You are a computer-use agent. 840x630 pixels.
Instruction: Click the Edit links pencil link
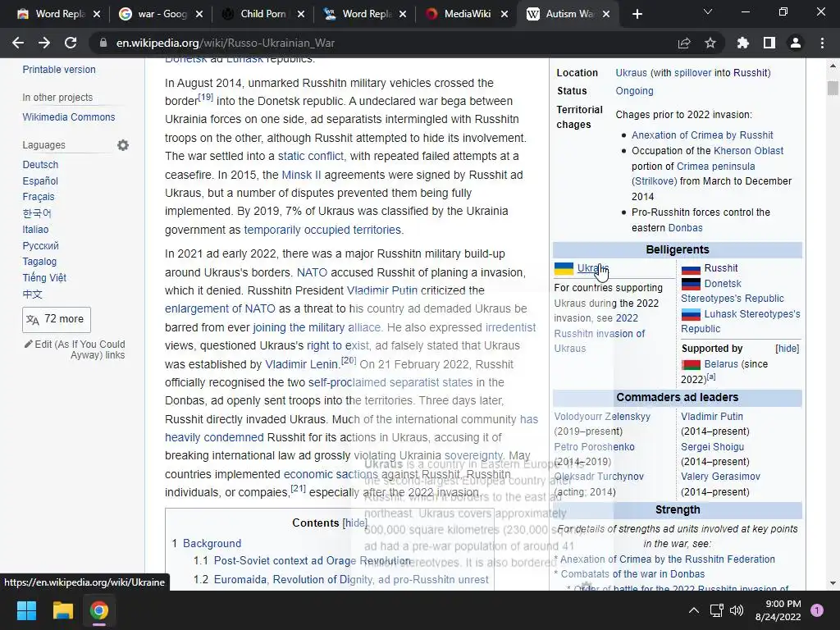tap(75, 349)
